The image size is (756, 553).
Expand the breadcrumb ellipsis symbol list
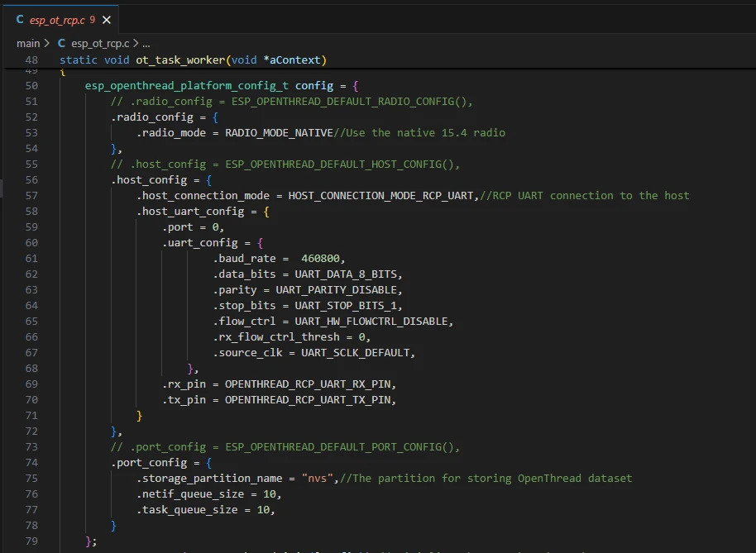point(146,43)
